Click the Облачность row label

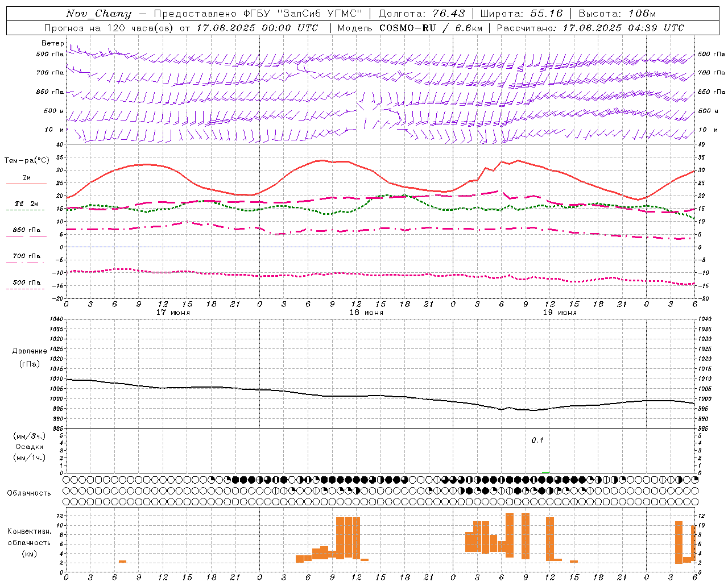(x=29, y=493)
